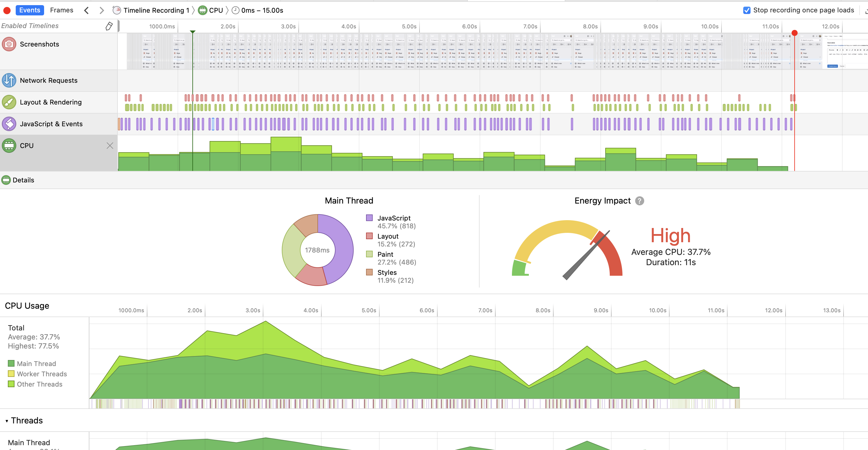Image resolution: width=868 pixels, height=450 pixels.
Task: Click the pencil edit timelines icon
Action: pos(109,26)
